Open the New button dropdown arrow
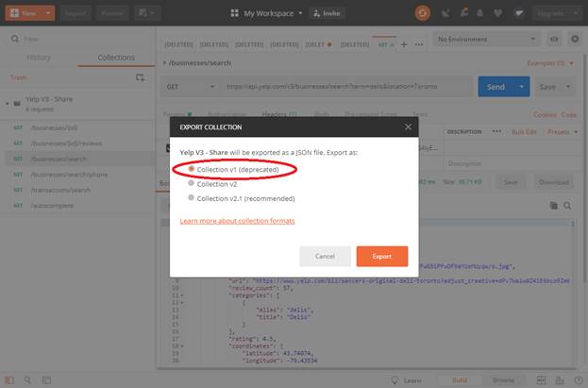Image resolution: width=588 pixels, height=388 pixels. click(48, 13)
